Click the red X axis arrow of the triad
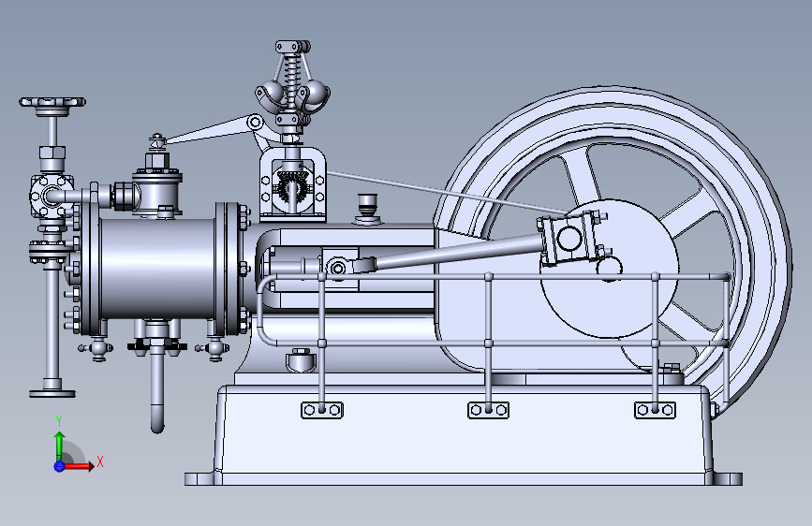Screen dimensions: 812x526 click(x=79, y=466)
